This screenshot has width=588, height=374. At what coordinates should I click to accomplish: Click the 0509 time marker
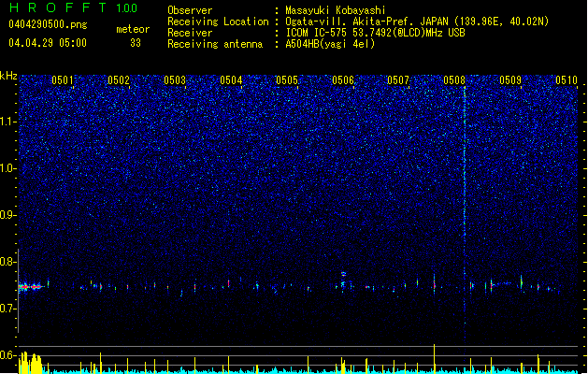click(510, 80)
